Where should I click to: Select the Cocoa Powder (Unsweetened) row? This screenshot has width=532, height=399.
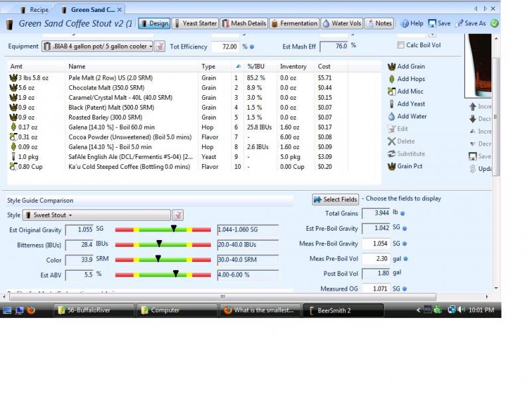pos(194,137)
